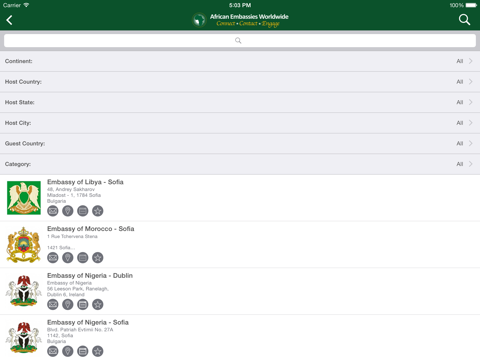Open details card for Nigeria - Dublin embassy
The height and width of the screenshot is (360, 480).
tap(83, 304)
